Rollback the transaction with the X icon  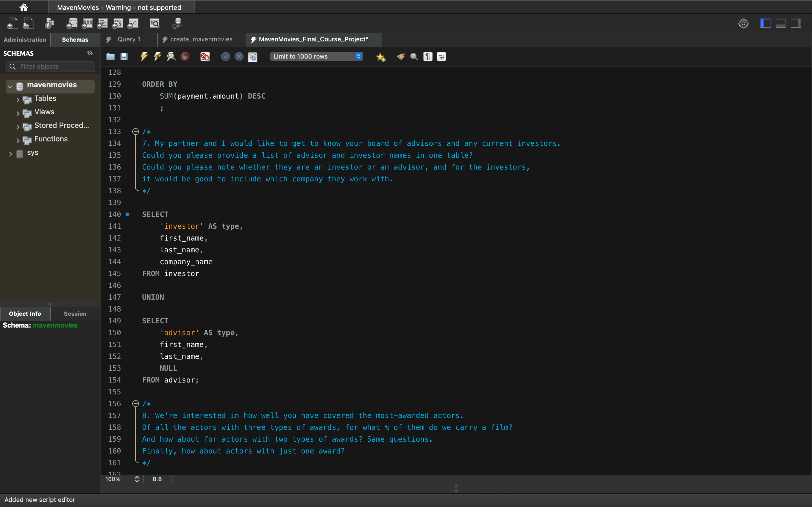[x=239, y=56]
